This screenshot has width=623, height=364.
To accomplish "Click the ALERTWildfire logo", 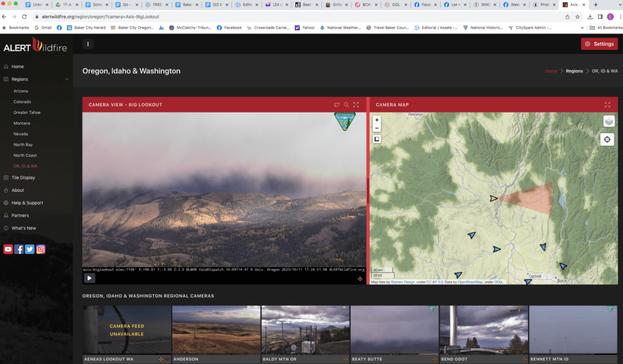I will click(35, 45).
